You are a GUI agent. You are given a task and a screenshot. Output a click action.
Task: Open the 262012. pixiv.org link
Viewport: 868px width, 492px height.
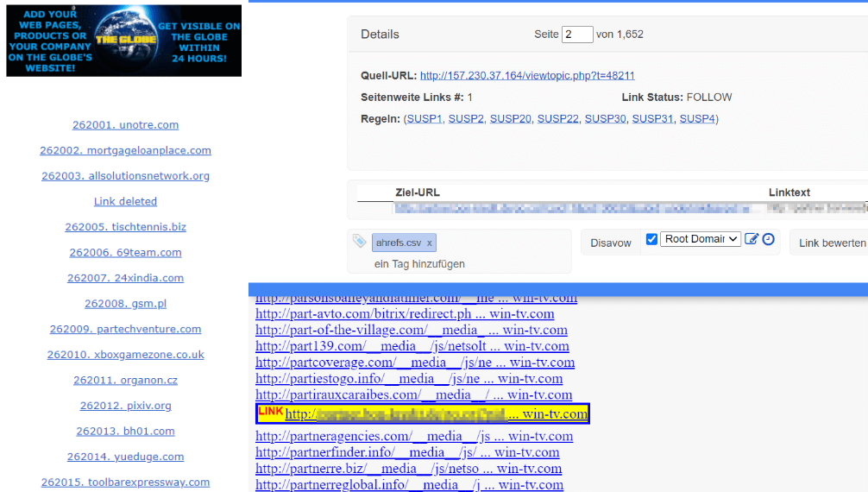coord(126,405)
